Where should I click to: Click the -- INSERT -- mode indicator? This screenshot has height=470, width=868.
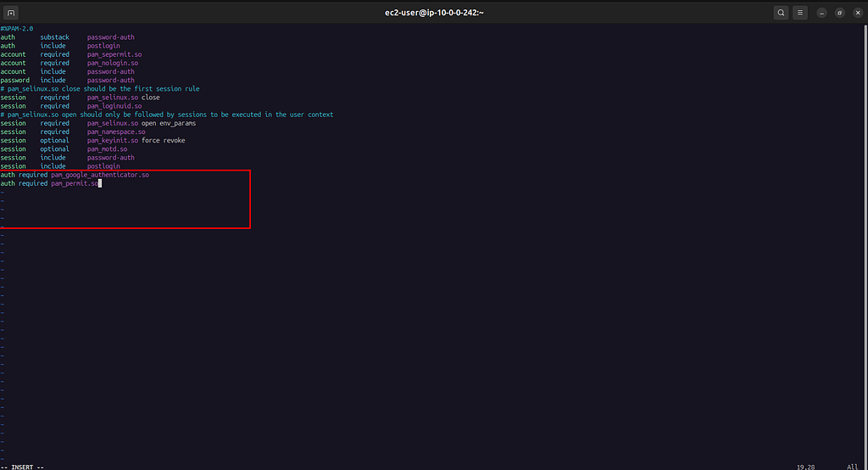[x=22, y=467]
